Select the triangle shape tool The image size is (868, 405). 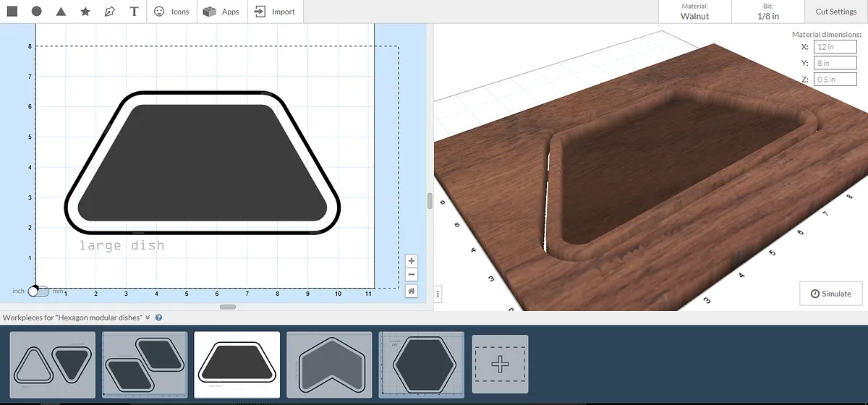(61, 12)
